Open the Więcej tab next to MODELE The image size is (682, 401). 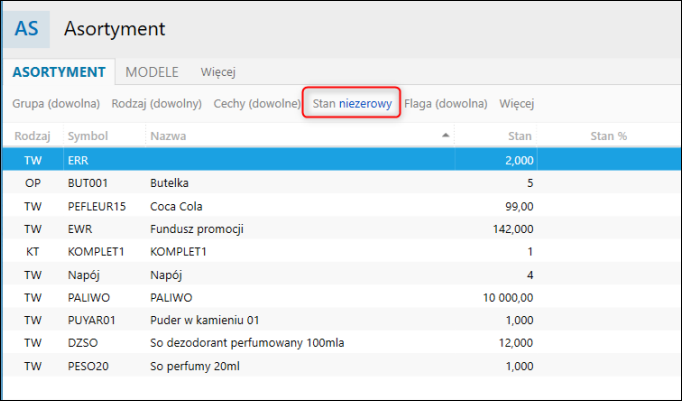click(x=218, y=72)
